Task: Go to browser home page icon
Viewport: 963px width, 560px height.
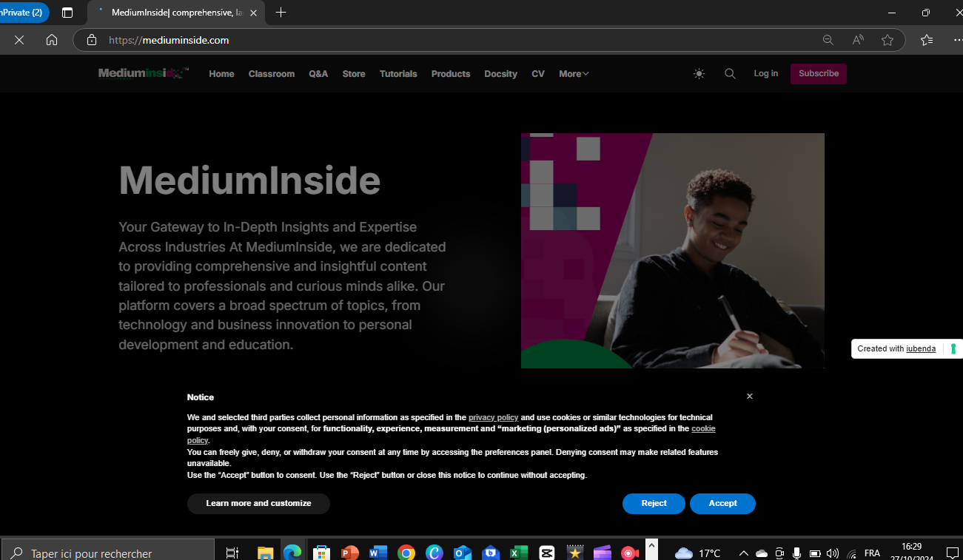Action: [x=52, y=40]
